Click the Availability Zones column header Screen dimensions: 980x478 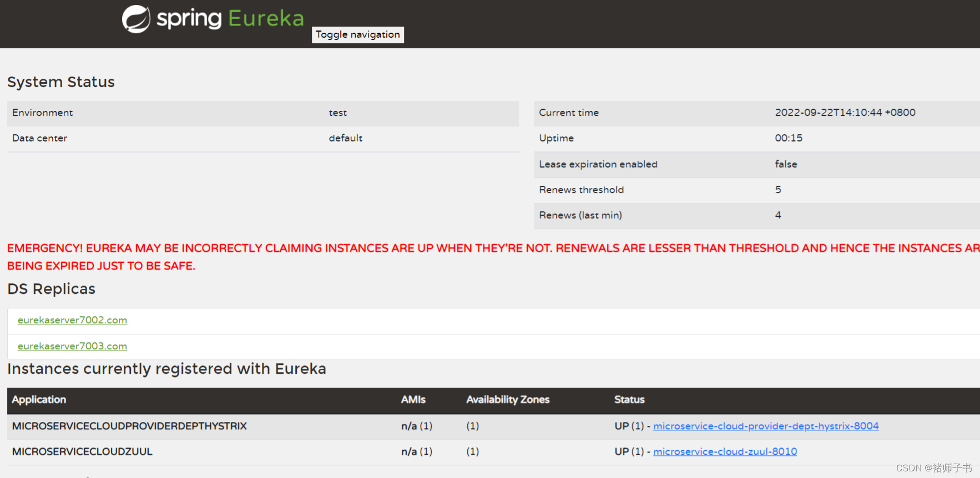(508, 400)
